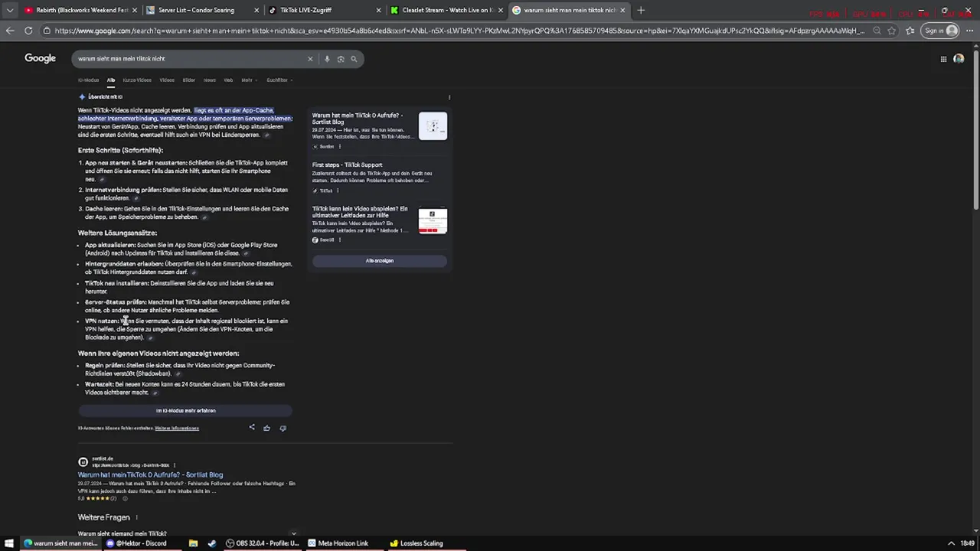Open Google Lens image search icon
Image resolution: width=980 pixels, height=551 pixels.
[341, 59]
